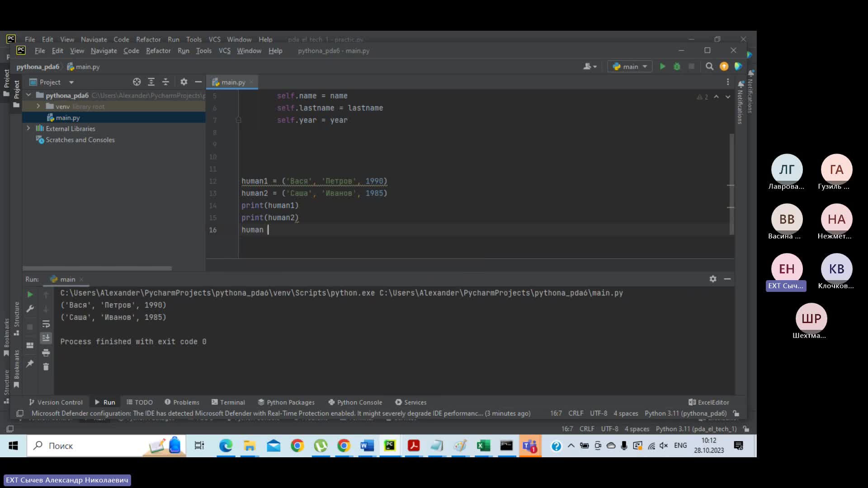Run the main configuration with green play
Viewport: 868px width, 488px height.
tap(662, 66)
